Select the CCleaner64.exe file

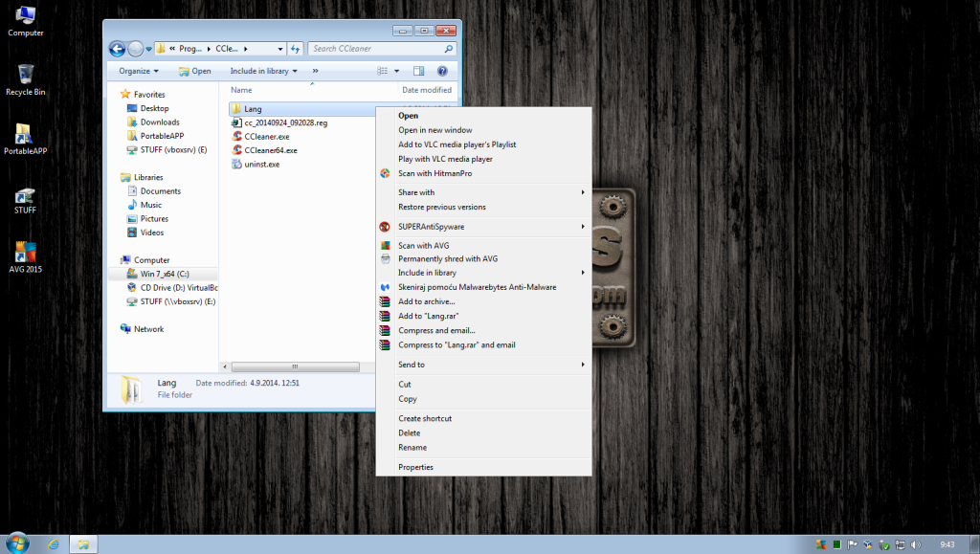(271, 150)
